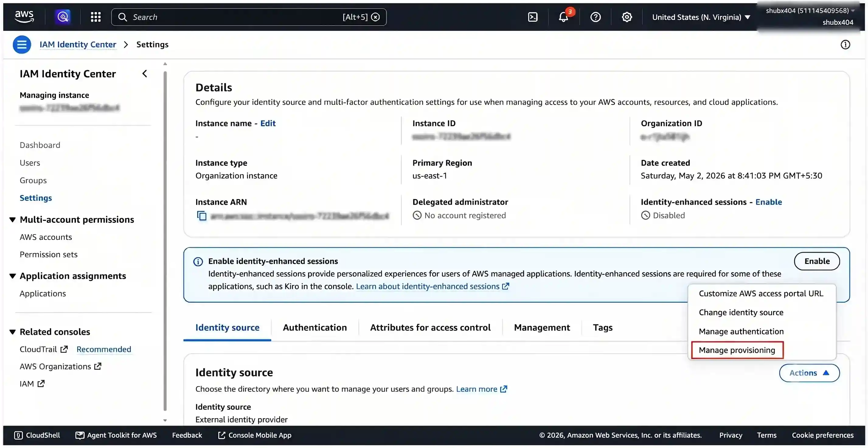Viewport: 868px width, 448px height.
Task: Click the external link icon beside CloudTrail
Action: pyautogui.click(x=64, y=350)
